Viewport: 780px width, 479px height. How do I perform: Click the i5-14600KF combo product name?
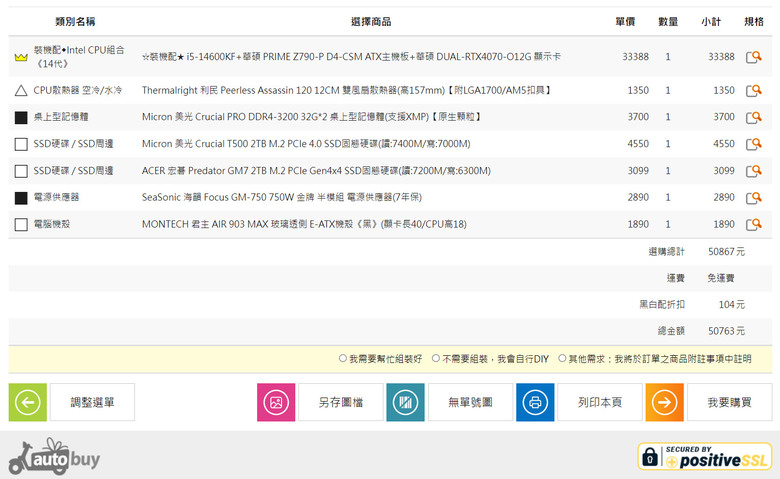point(351,57)
